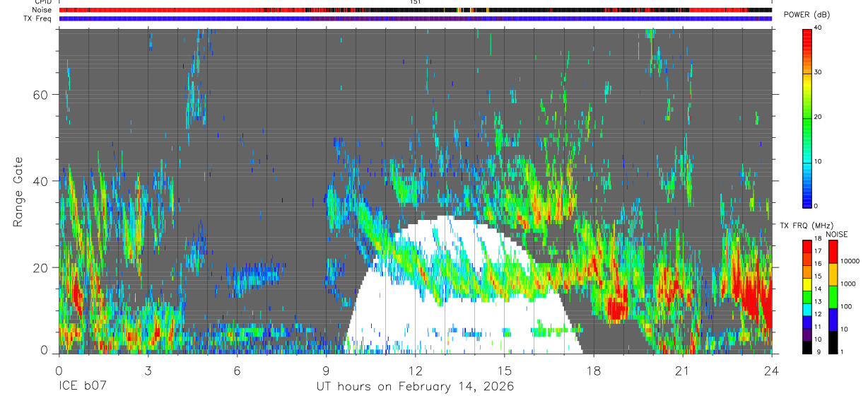
Task: Click the x-axis tick label '21'
Action: [x=682, y=370]
